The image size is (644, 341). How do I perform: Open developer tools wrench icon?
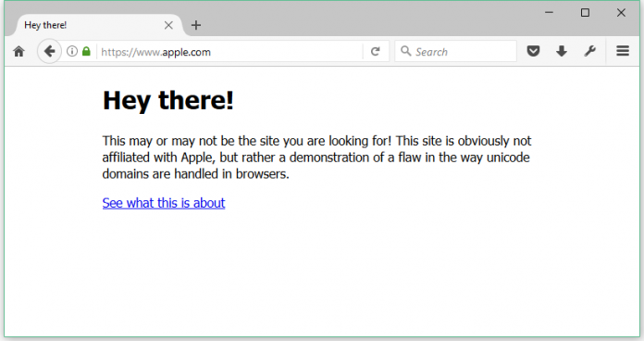pyautogui.click(x=589, y=51)
